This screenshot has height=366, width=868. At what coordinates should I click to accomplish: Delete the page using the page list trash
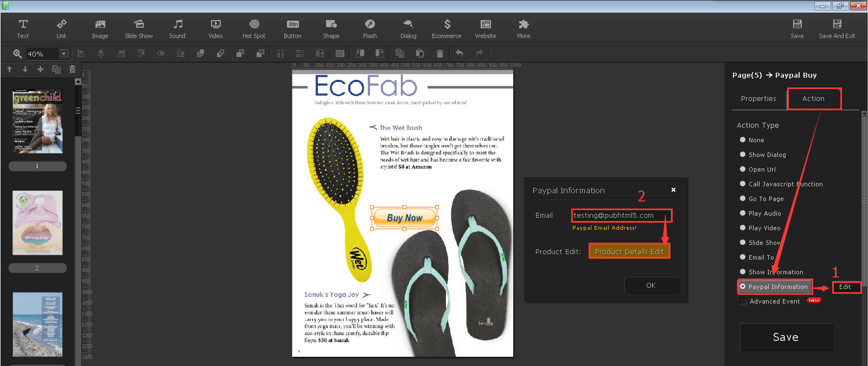72,70
